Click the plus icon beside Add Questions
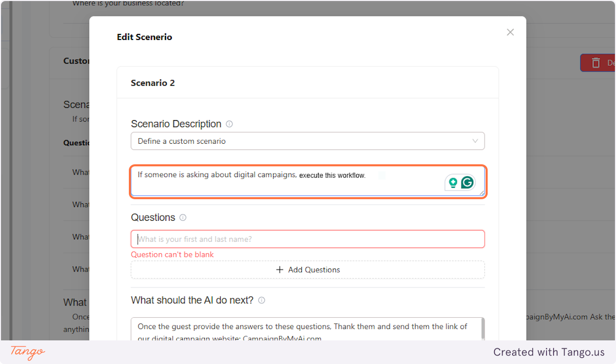The image size is (616, 364). [x=279, y=270]
